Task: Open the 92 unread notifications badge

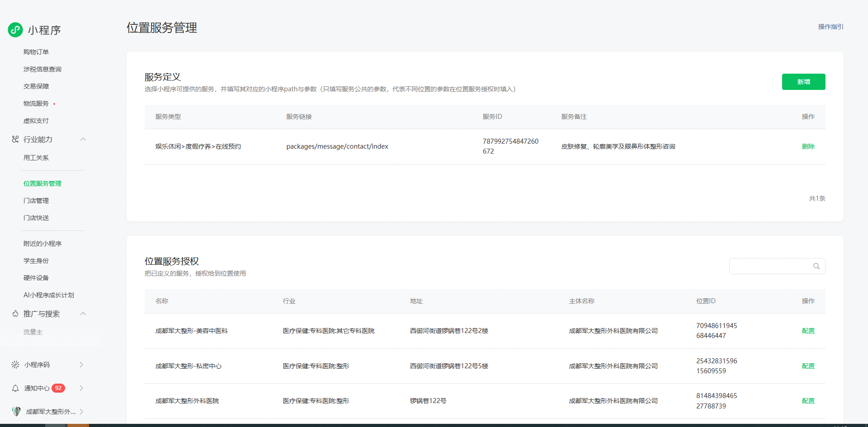Action: click(58, 388)
